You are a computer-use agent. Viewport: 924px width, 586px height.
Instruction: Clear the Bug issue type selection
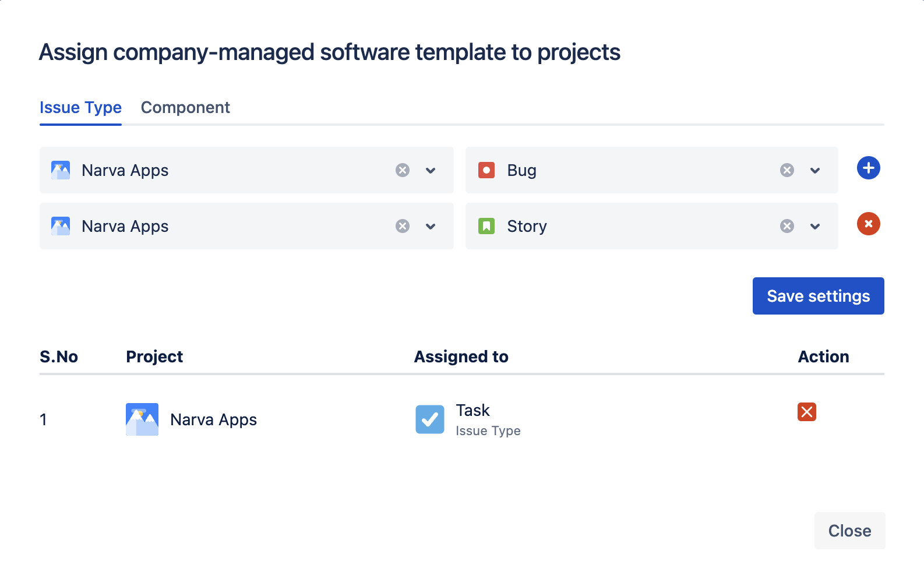(x=787, y=170)
